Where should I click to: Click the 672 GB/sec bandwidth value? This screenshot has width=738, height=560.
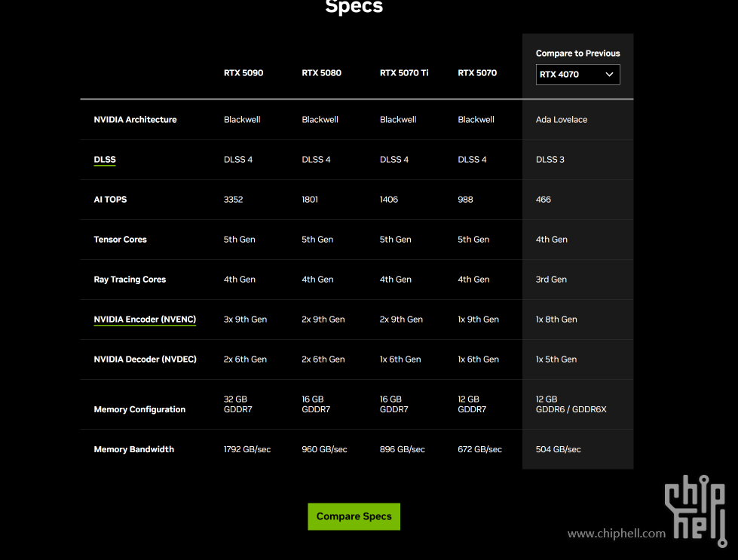(479, 449)
